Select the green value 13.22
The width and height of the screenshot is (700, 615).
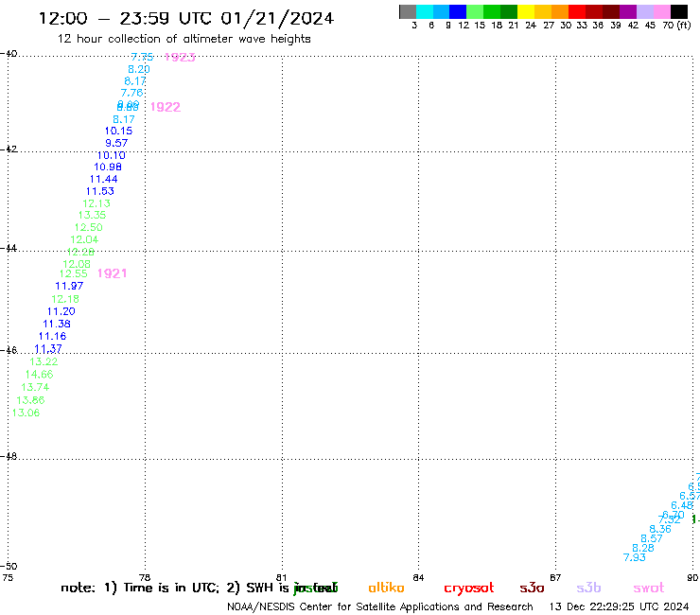click(44, 361)
